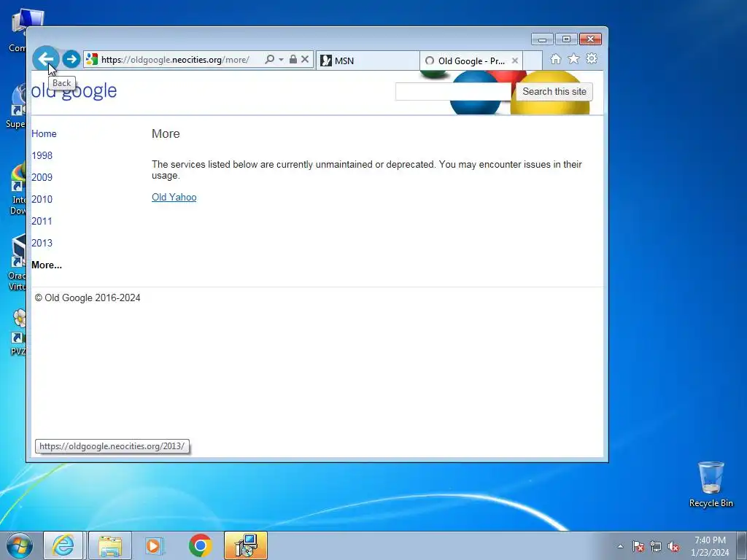Click the Search this site button

click(554, 91)
